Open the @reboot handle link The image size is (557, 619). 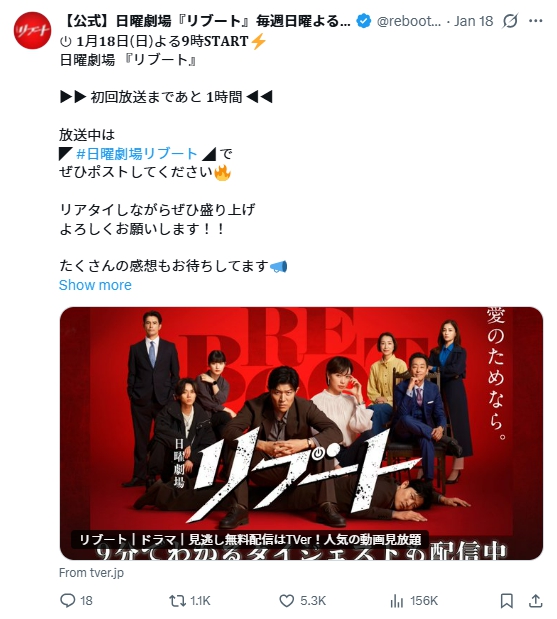tap(409, 21)
